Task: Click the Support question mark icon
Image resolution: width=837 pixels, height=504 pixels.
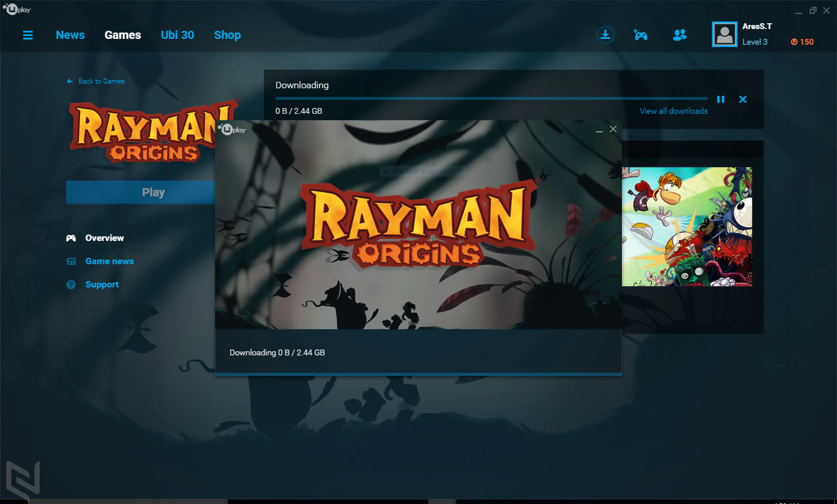Action: (71, 285)
